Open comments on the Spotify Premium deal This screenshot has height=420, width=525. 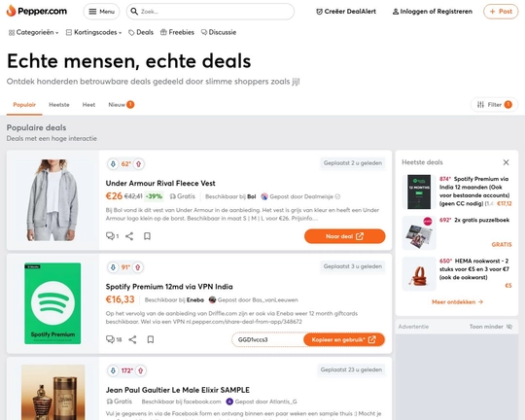click(114, 339)
